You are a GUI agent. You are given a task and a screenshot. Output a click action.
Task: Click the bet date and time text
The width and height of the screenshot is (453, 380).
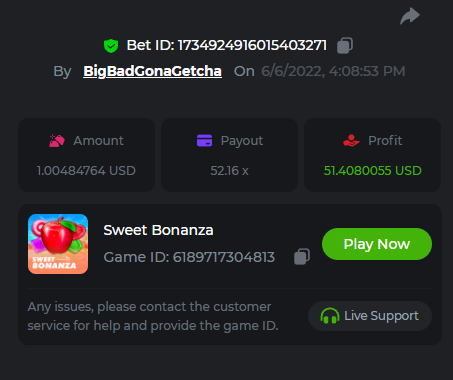(x=333, y=71)
